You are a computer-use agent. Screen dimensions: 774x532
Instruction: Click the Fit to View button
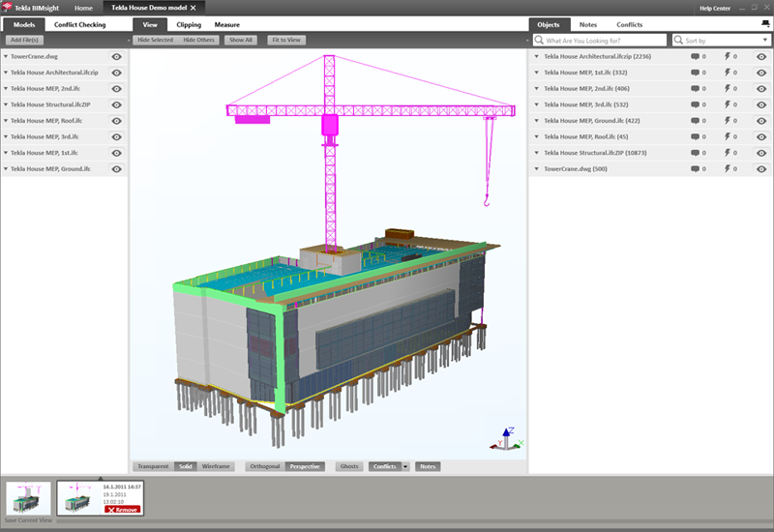click(286, 40)
